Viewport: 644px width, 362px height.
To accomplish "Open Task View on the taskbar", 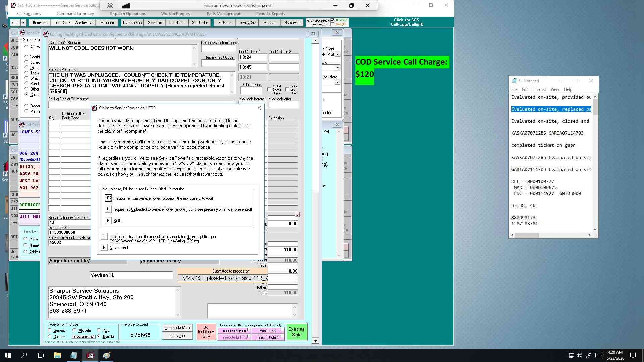I will tap(40, 355).
